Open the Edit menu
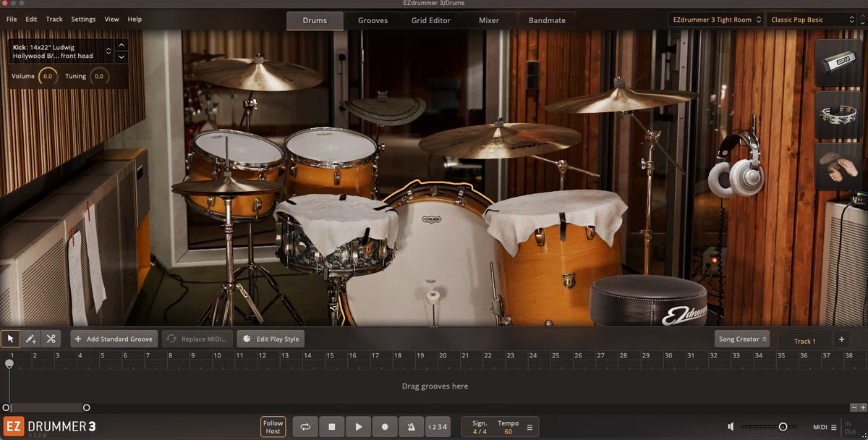 click(x=31, y=20)
